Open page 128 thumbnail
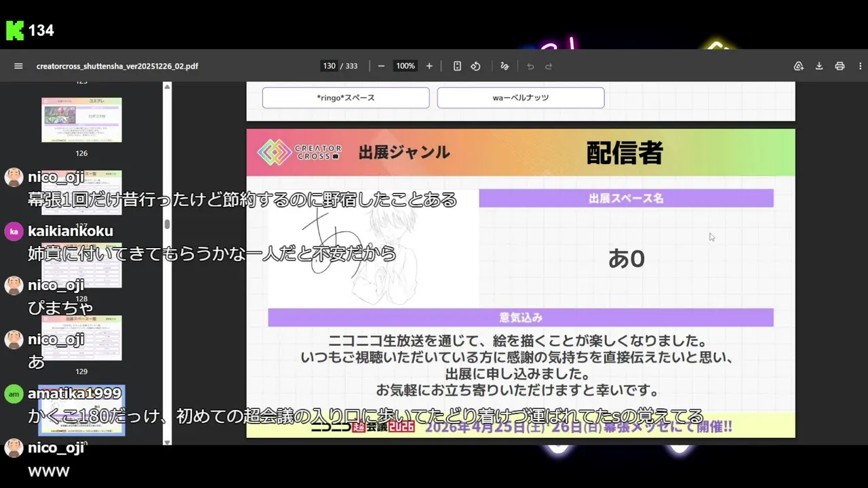Image resolution: width=868 pixels, height=488 pixels. [x=81, y=266]
